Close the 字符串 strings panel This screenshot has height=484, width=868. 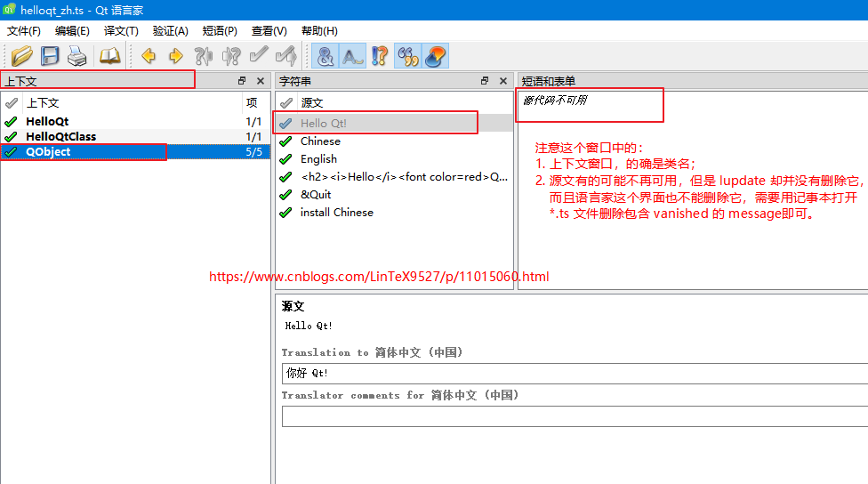[503, 81]
